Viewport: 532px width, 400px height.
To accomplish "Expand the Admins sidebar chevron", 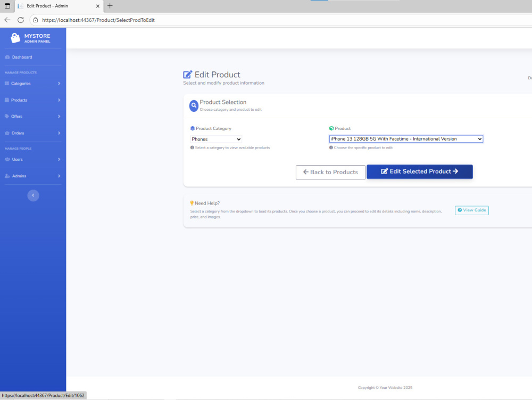I will click(59, 176).
